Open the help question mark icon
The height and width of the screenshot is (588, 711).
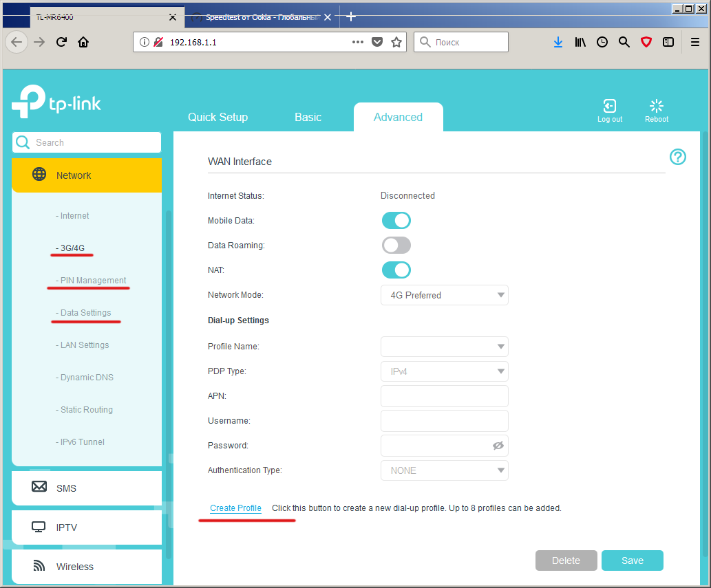677,157
